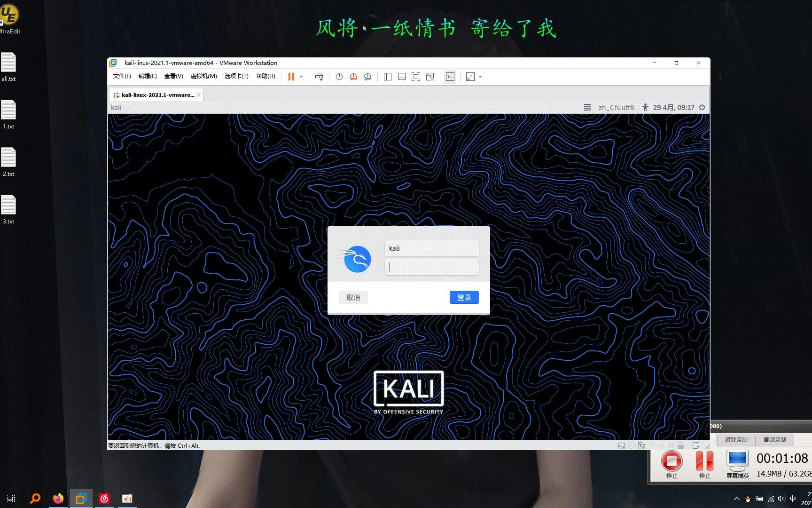The image size is (812, 508).
Task: Click the 29 4月, 09:17 clock text
Action: pyautogui.click(x=673, y=107)
